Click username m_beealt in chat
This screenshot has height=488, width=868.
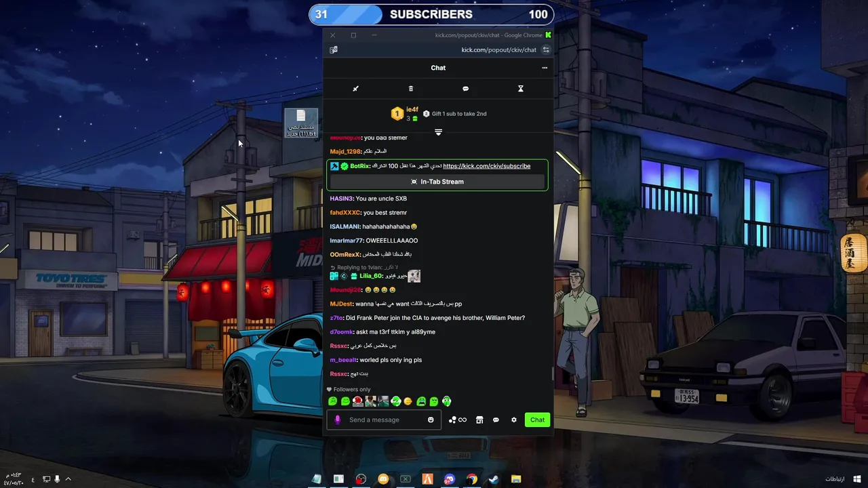click(x=343, y=360)
